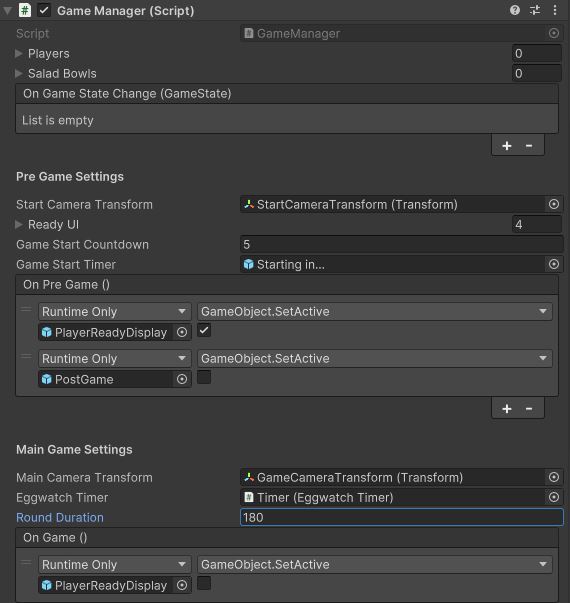This screenshot has height=603, width=570.
Task: Click the Round Duration value field
Action: point(402,517)
